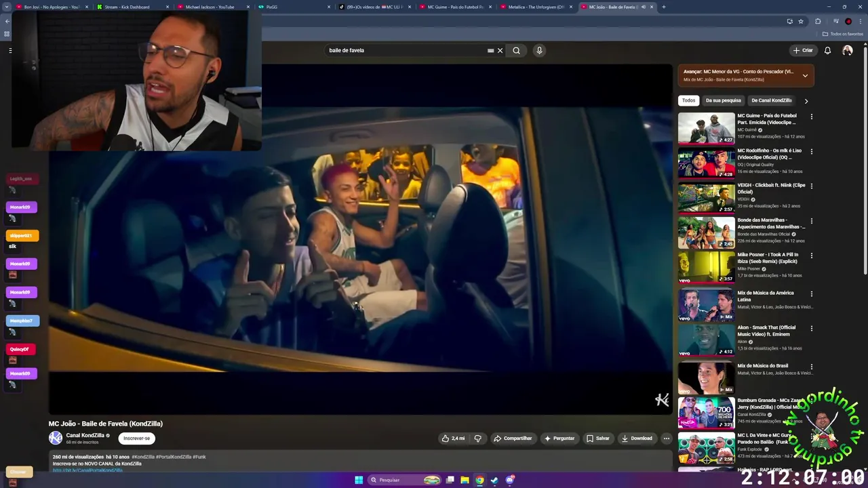Click the KondZilla watermark in the video

pyautogui.click(x=662, y=400)
